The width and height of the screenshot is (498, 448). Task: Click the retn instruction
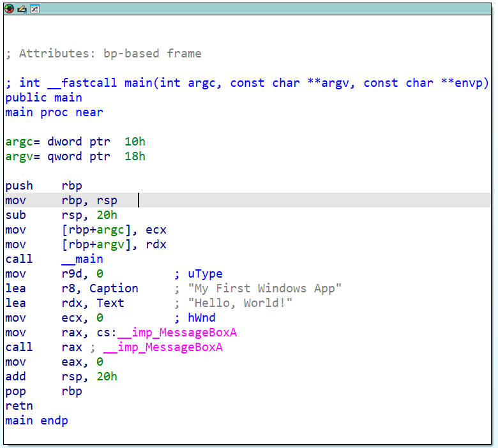pos(19,406)
